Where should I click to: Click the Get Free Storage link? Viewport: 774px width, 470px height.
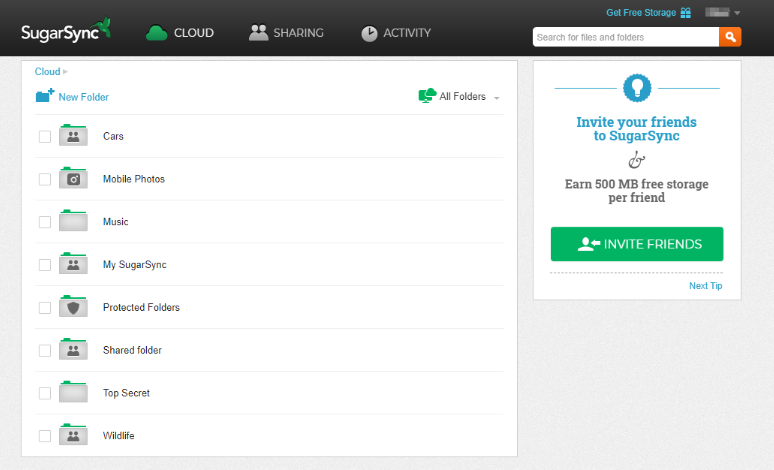point(641,13)
